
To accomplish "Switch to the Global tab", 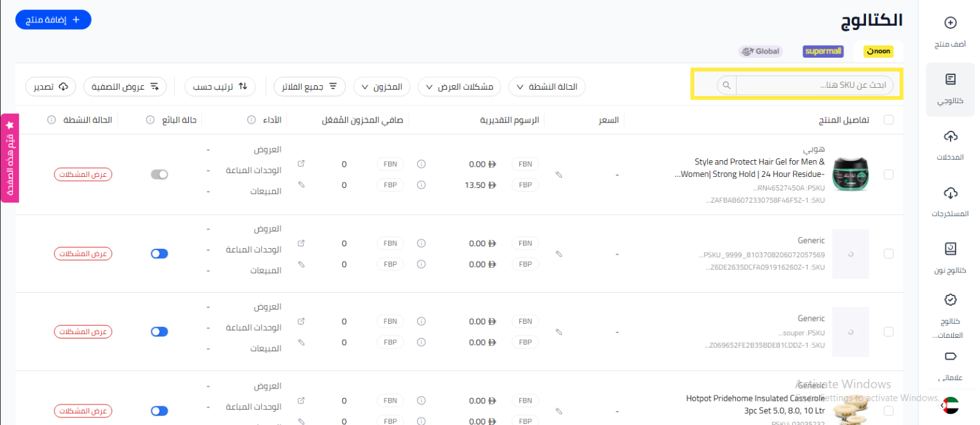I will pos(760,51).
